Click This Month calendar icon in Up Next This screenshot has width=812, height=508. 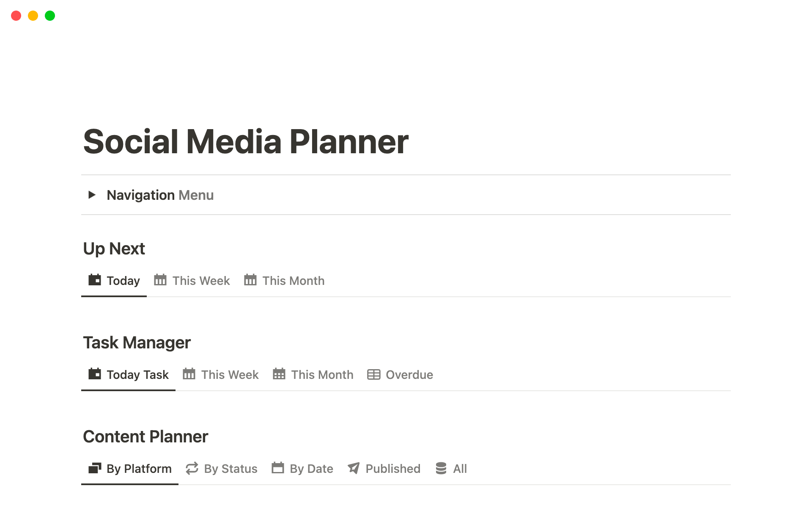tap(250, 280)
